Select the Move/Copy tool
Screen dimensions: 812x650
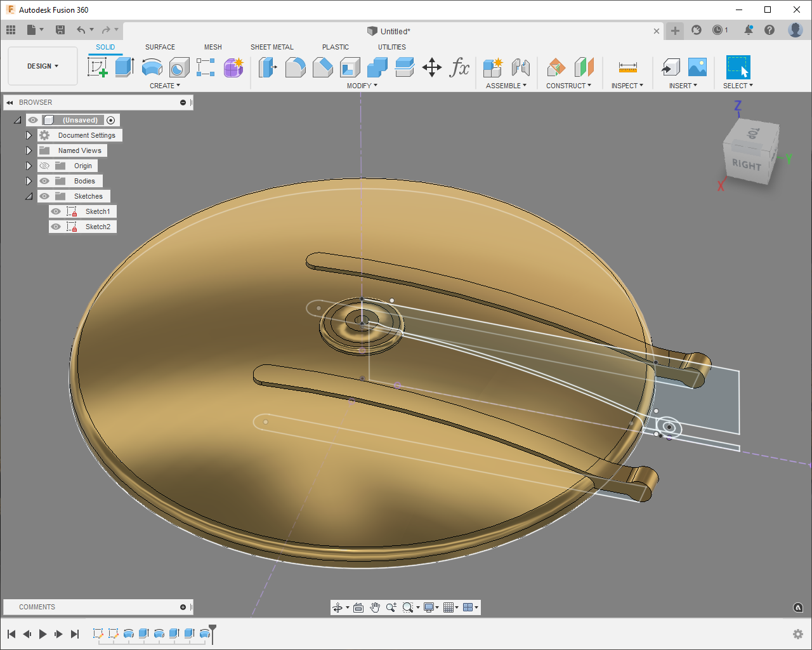(432, 67)
